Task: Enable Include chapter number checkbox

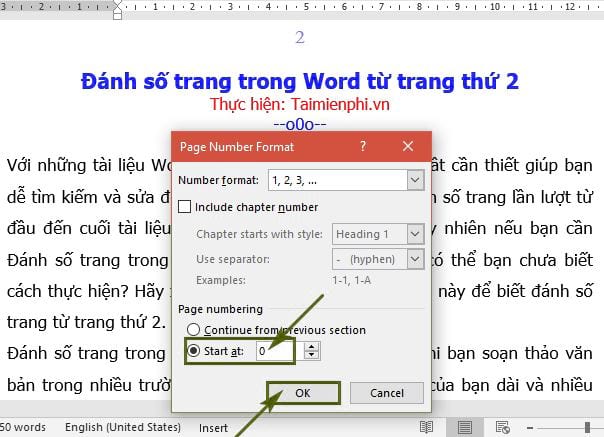Action: pos(185,207)
